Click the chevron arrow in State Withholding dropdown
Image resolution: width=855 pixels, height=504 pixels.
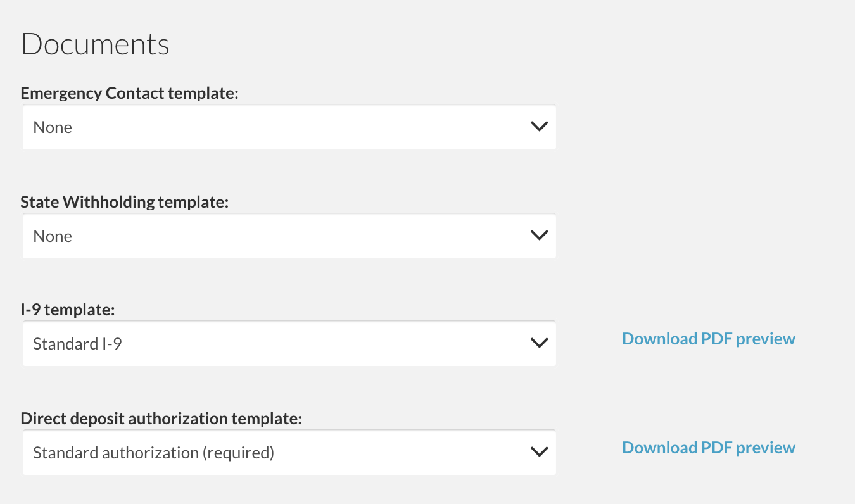538,236
